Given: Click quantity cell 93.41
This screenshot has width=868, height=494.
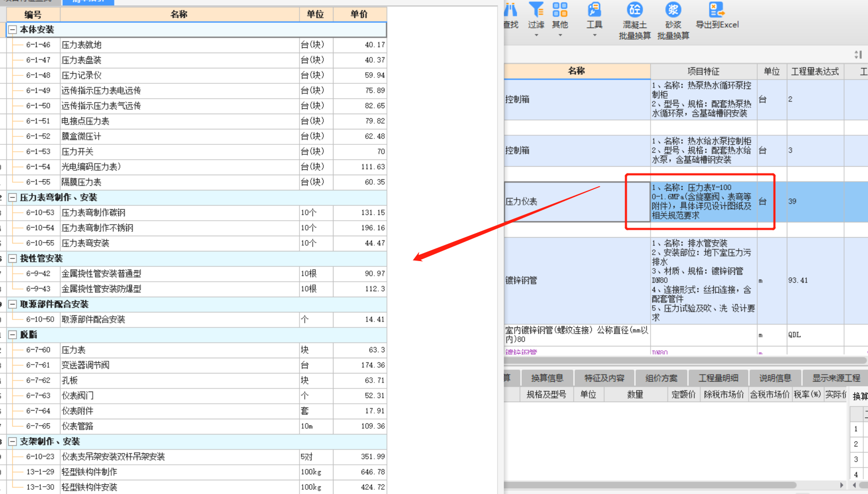Looking at the screenshot, I should click(x=815, y=280).
